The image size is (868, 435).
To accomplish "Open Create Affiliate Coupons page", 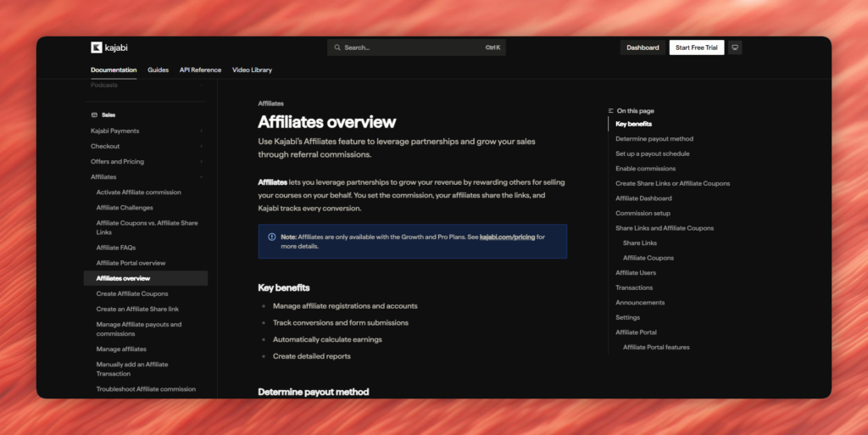I will point(131,294).
